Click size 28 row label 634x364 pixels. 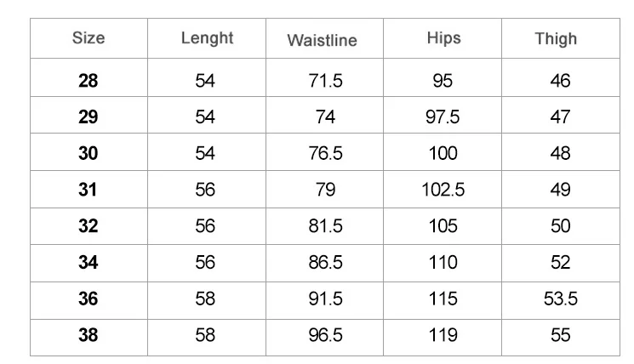[x=89, y=81]
